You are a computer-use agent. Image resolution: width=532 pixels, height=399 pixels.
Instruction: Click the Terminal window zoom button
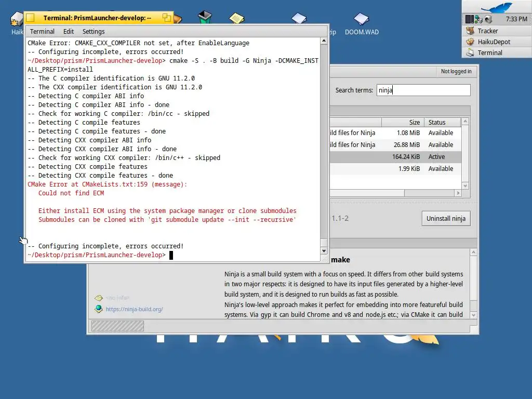[167, 18]
